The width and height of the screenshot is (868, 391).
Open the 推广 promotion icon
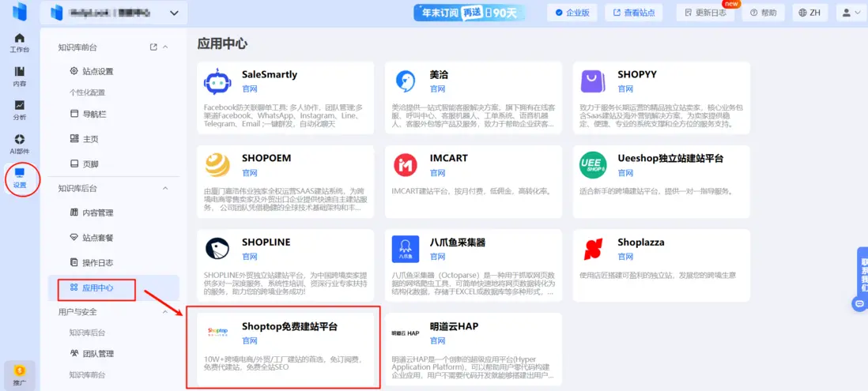20,375
